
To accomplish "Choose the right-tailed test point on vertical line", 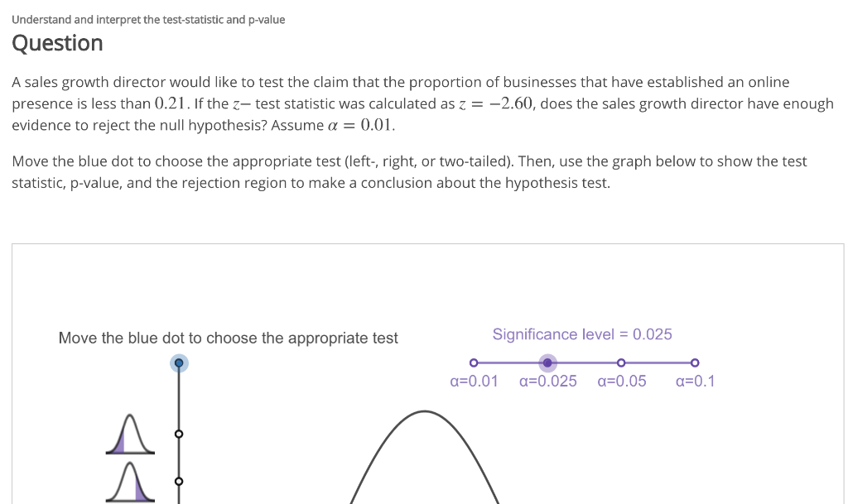I will 179,482.
